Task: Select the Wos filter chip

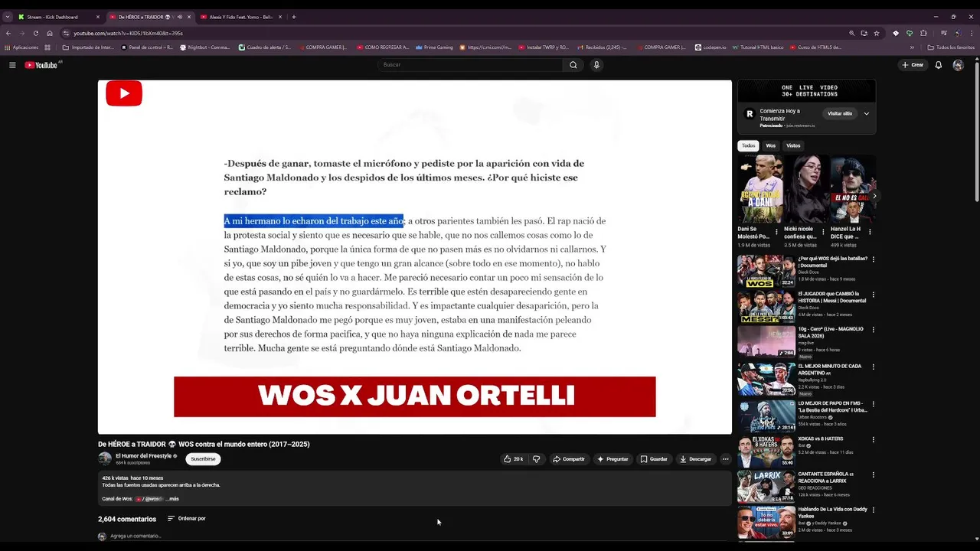Action: pyautogui.click(x=770, y=145)
